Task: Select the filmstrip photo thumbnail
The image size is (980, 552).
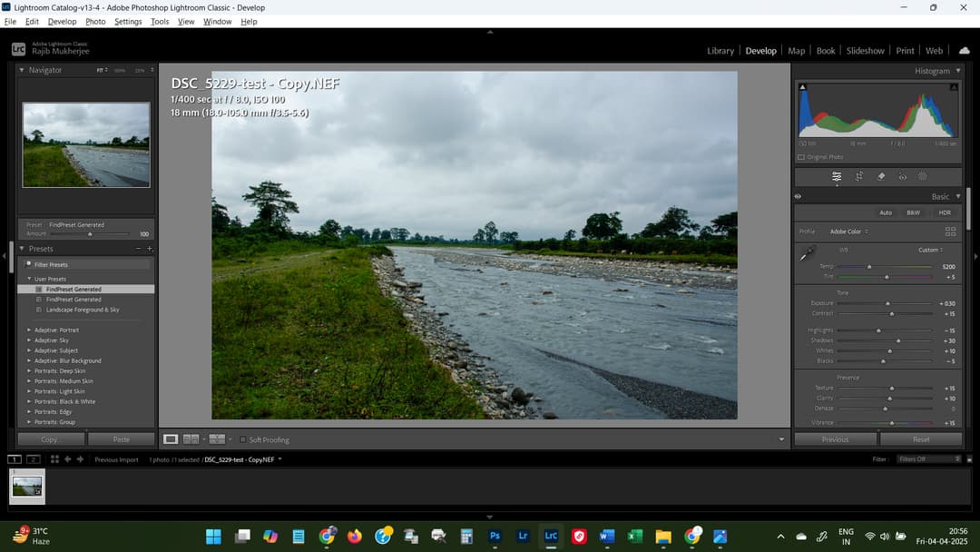Action: [x=27, y=487]
